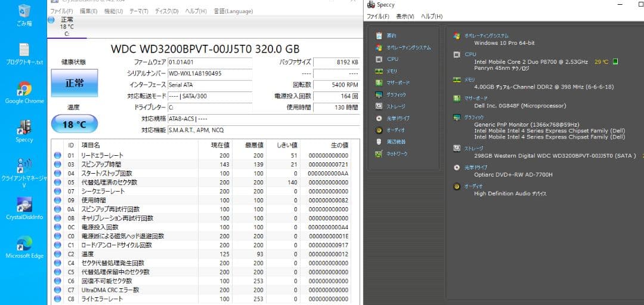
Task: Open the クライアントマネージャV desktop shortcut
Action: tap(24, 172)
